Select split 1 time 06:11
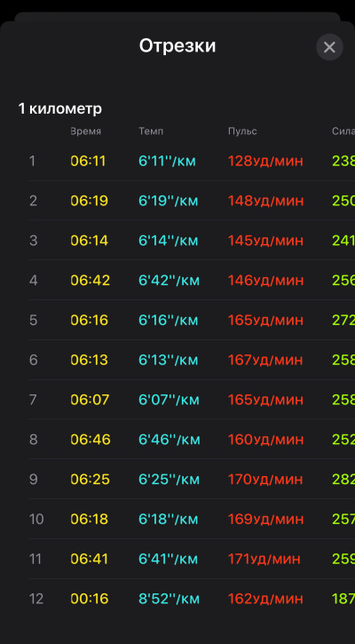Screen dimensions: 355x644 tap(88, 161)
